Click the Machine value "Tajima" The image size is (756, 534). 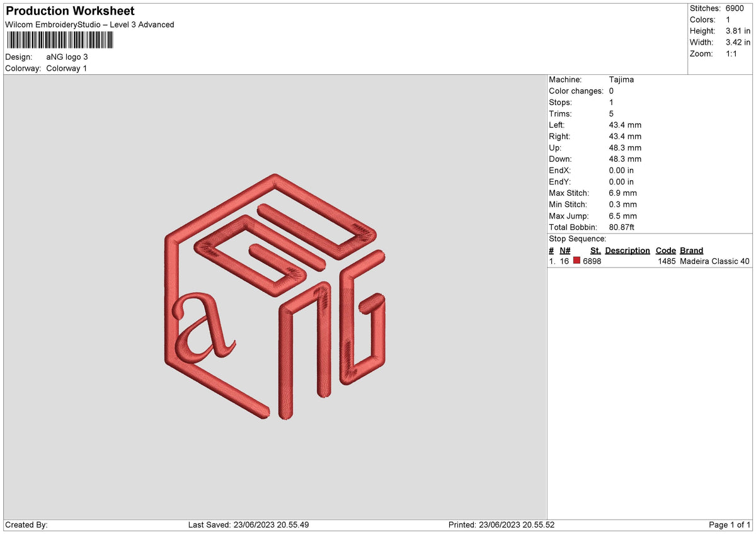(x=621, y=79)
